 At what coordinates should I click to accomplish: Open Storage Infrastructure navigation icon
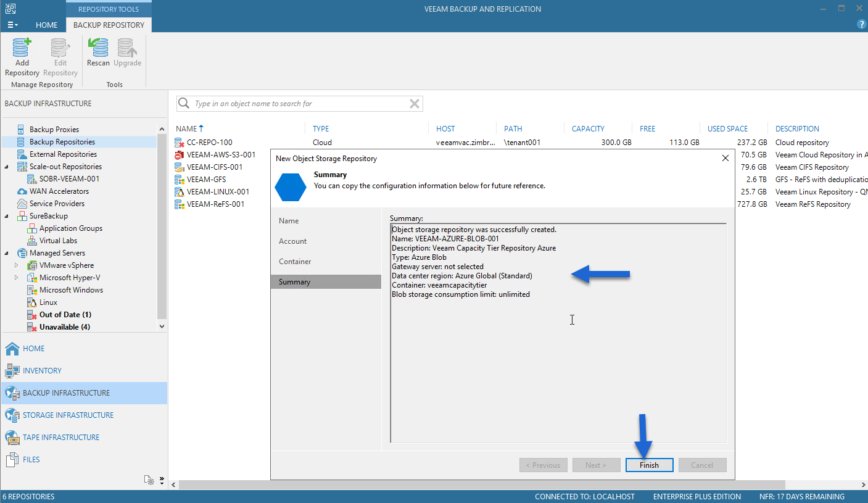pyautogui.click(x=12, y=415)
